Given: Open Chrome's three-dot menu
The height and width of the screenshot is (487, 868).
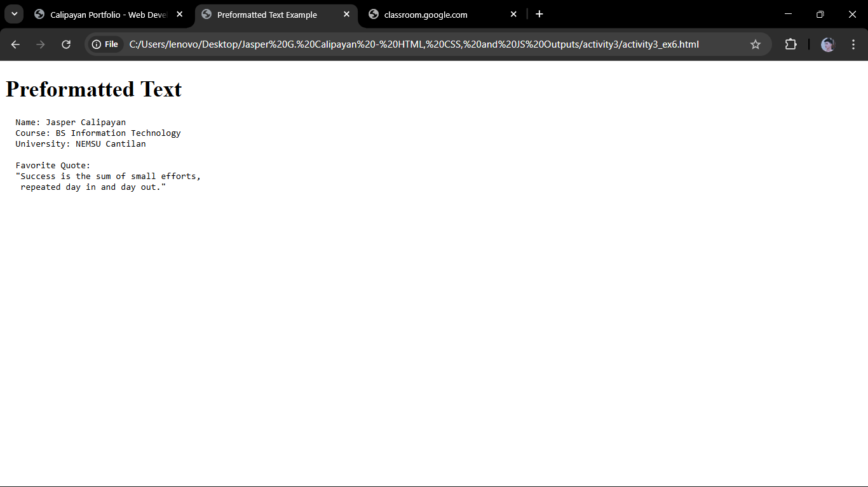Looking at the screenshot, I should click(x=853, y=44).
